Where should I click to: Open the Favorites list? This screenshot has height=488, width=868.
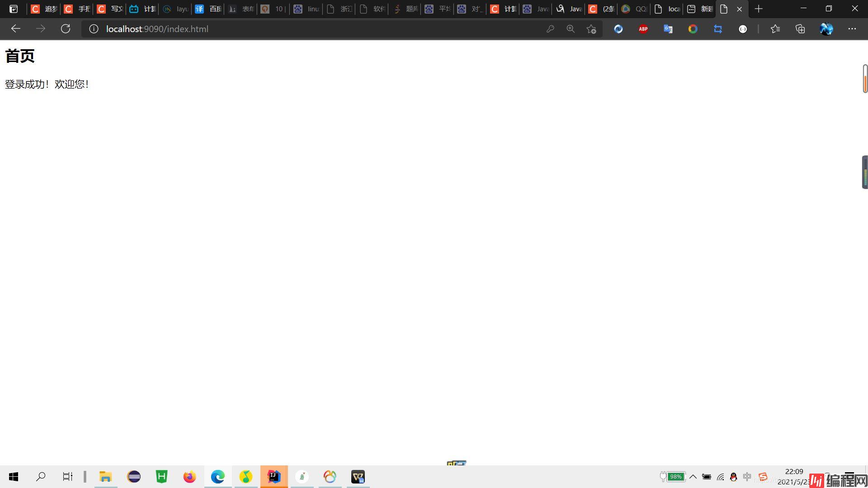[x=775, y=29]
